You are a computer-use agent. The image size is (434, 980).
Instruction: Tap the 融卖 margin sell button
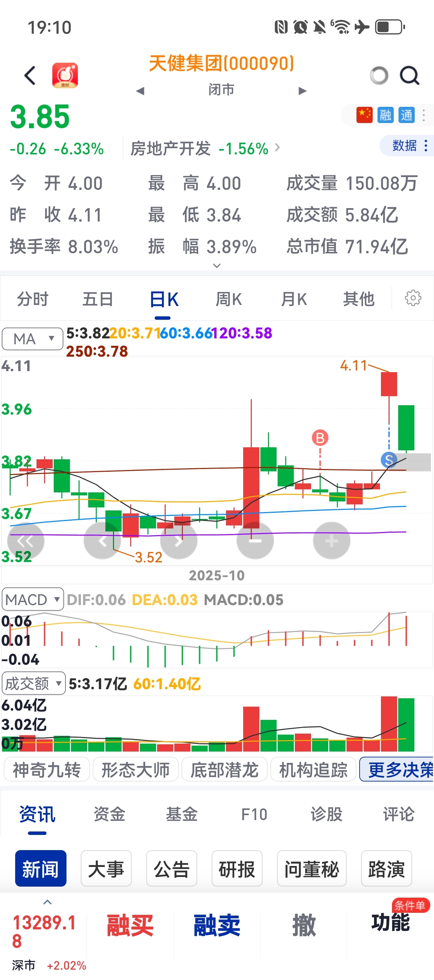click(217, 926)
